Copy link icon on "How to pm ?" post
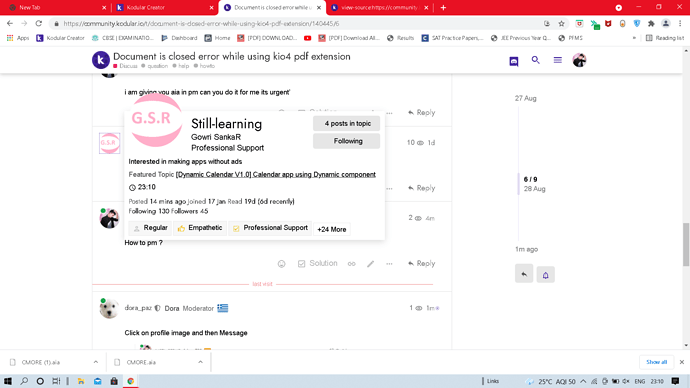Image resolution: width=690 pixels, height=388 pixels. point(351,264)
